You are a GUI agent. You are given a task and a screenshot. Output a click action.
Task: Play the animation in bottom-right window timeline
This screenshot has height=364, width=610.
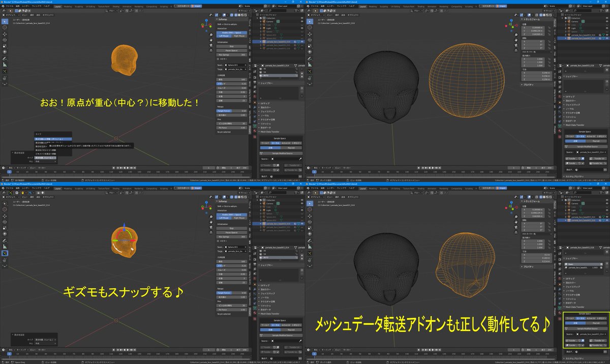click(433, 351)
